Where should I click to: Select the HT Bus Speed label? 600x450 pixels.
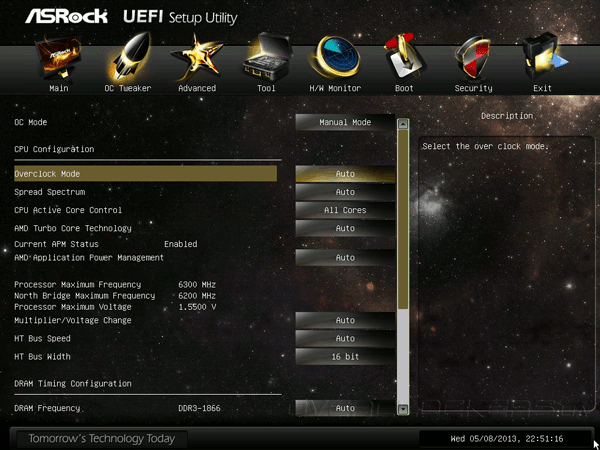tap(42, 339)
